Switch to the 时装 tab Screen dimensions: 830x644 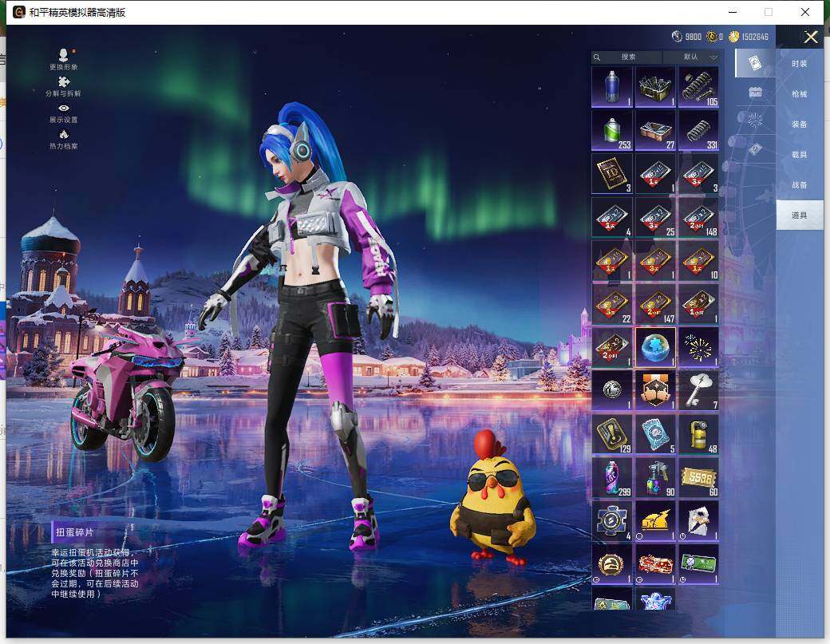pyautogui.click(x=800, y=64)
